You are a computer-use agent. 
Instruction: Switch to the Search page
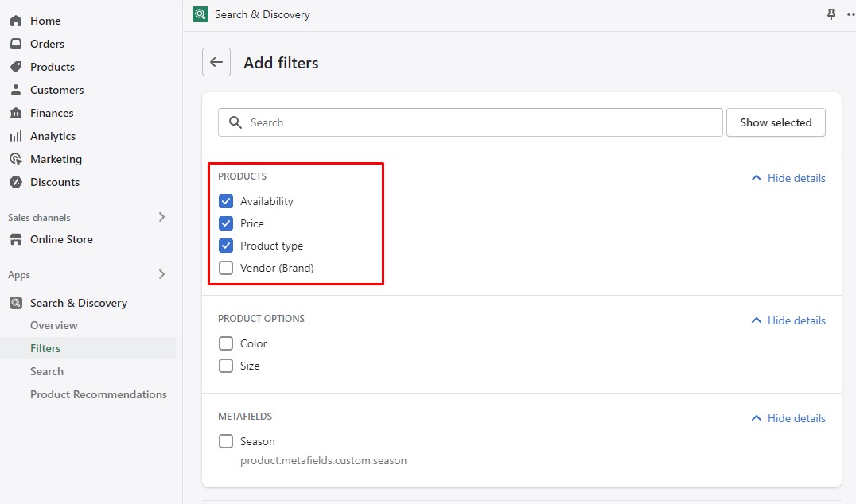point(46,371)
